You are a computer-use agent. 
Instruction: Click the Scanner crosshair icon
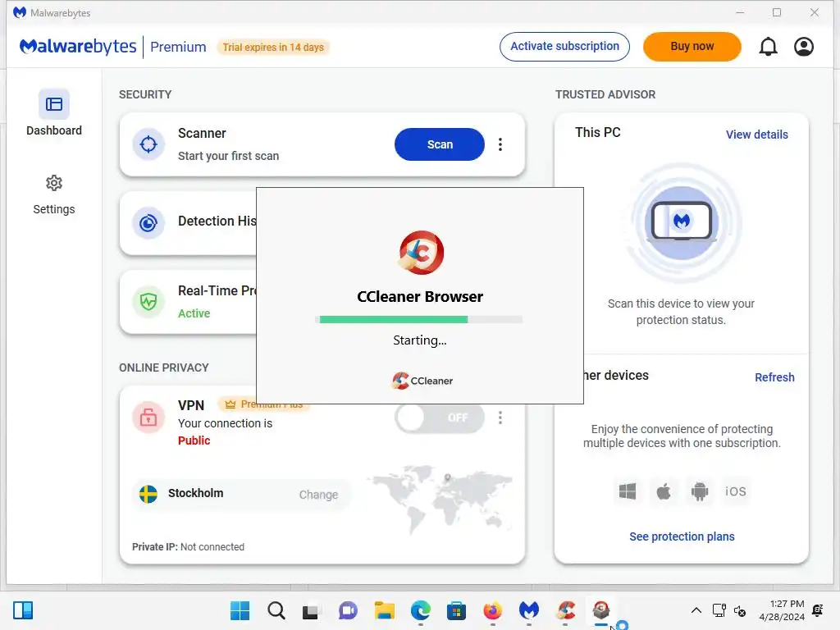click(148, 144)
